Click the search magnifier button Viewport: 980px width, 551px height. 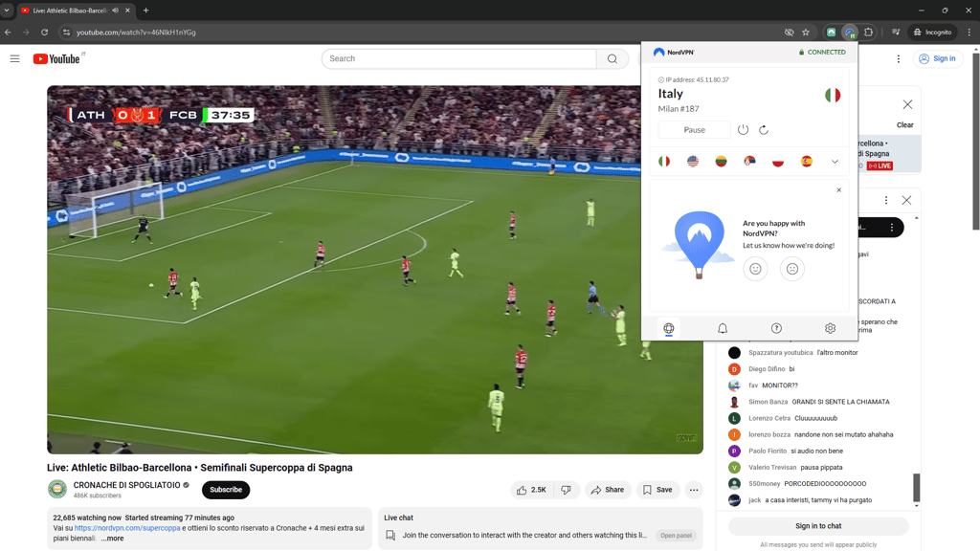(x=612, y=58)
